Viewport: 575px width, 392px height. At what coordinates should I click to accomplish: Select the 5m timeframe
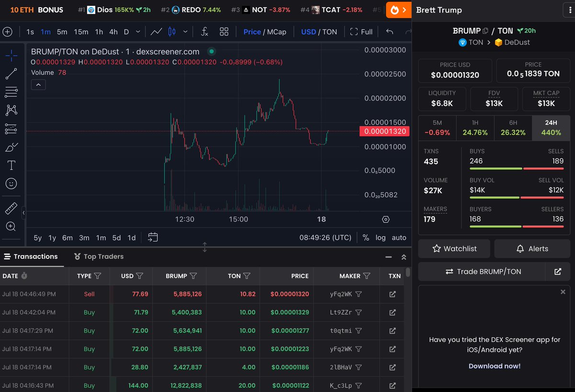[62, 32]
